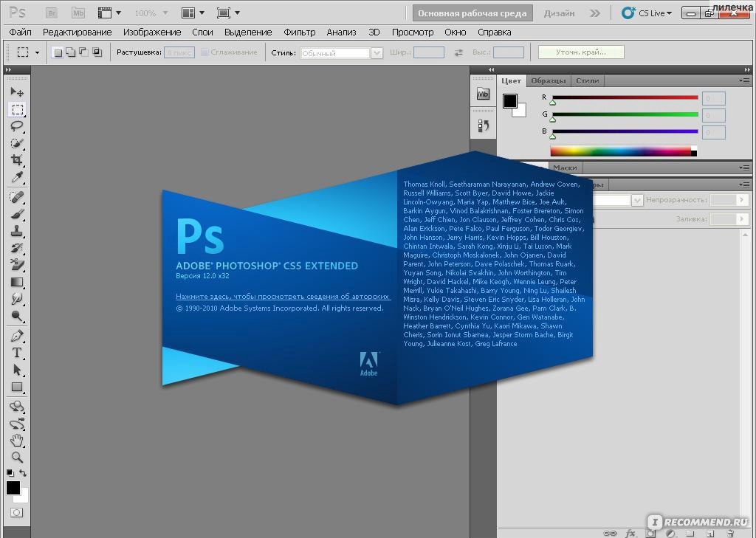
Task: Switch to the Маски tab
Action: pos(565,168)
